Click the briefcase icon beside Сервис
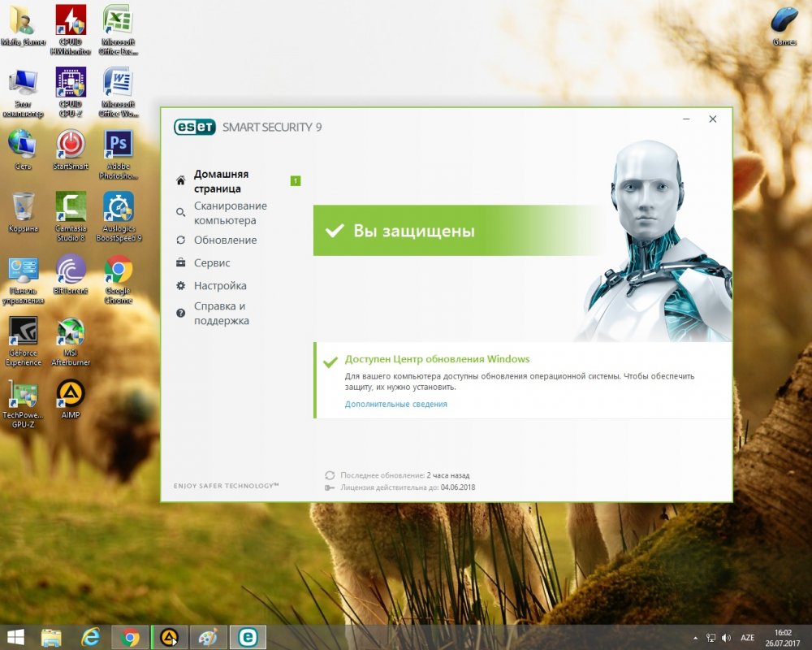This screenshot has height=650, width=812. click(180, 263)
